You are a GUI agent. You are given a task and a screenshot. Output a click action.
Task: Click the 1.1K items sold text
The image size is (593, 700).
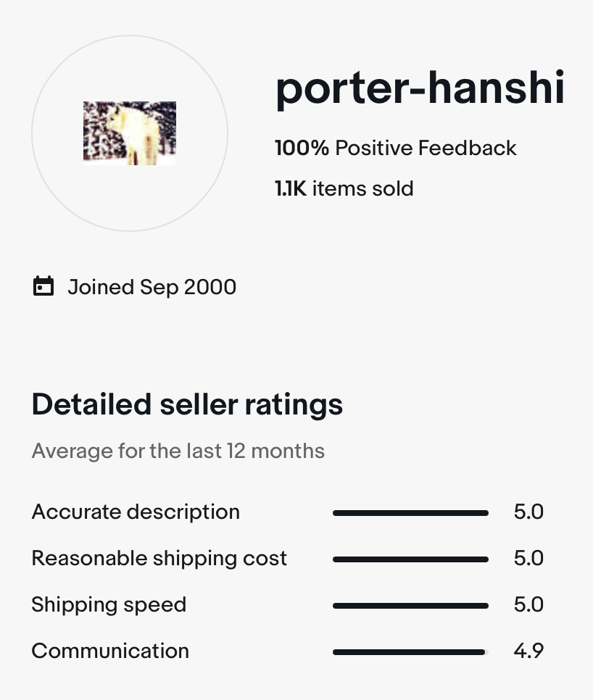[344, 188]
